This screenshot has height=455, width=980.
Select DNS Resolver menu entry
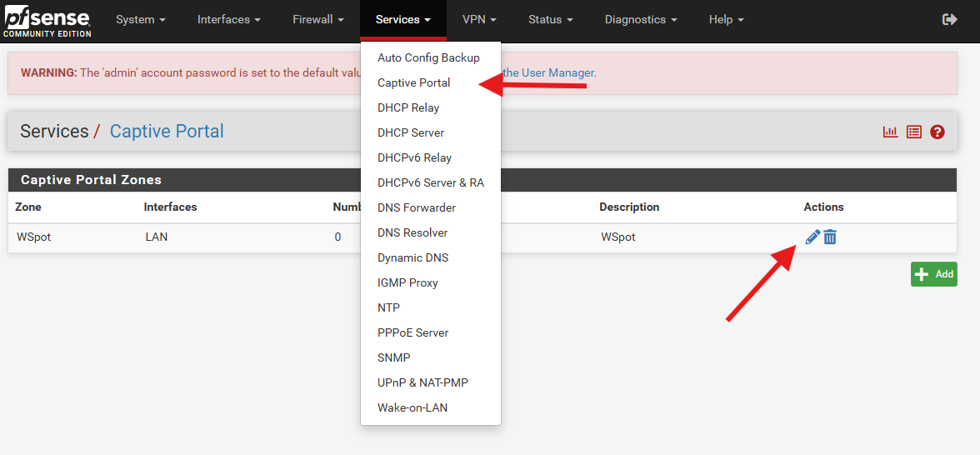pyautogui.click(x=412, y=232)
